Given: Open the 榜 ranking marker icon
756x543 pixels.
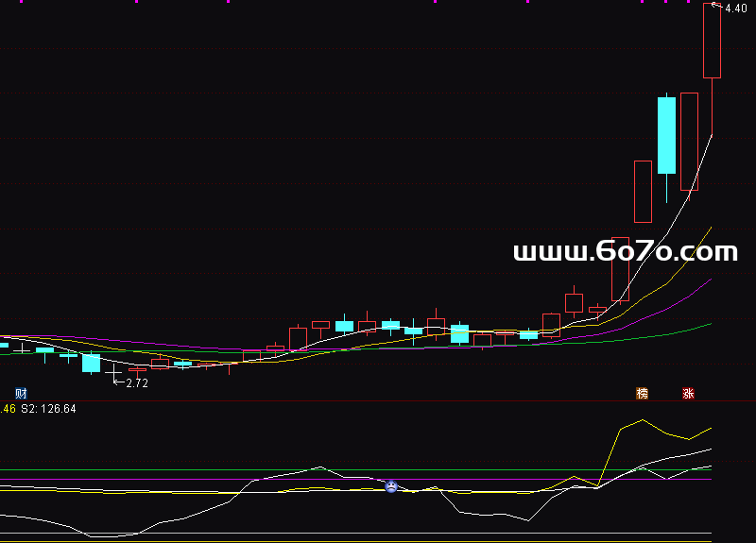Looking at the screenshot, I should 643,393.
